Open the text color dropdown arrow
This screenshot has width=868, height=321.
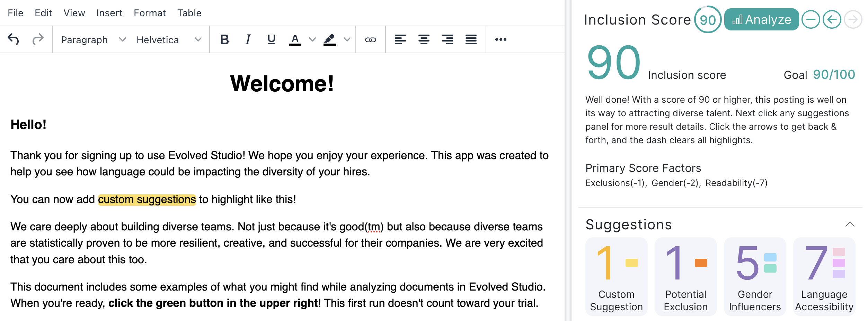(x=312, y=39)
